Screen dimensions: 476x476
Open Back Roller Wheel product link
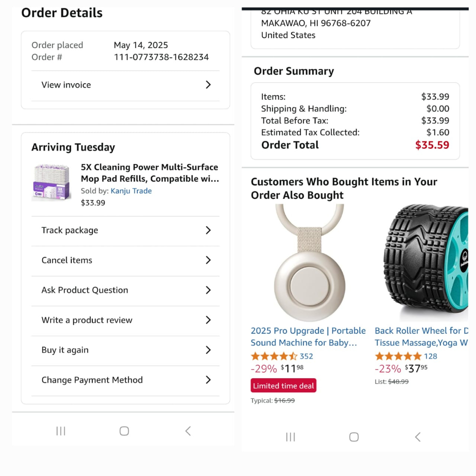(421, 337)
